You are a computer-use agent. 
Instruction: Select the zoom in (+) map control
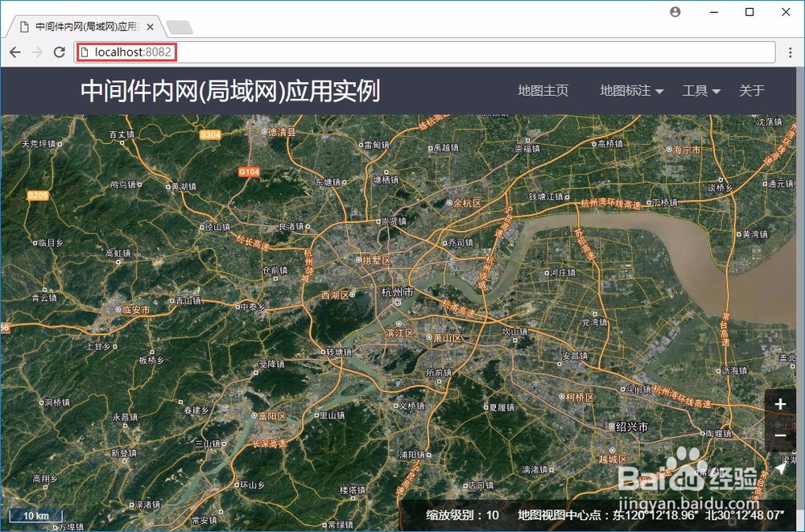[780, 404]
